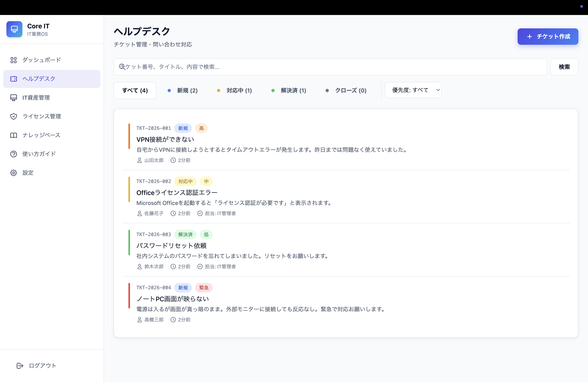Open the ノートPC画面が映らない ticket
Image resolution: width=588 pixels, height=382 pixels.
tap(173, 299)
